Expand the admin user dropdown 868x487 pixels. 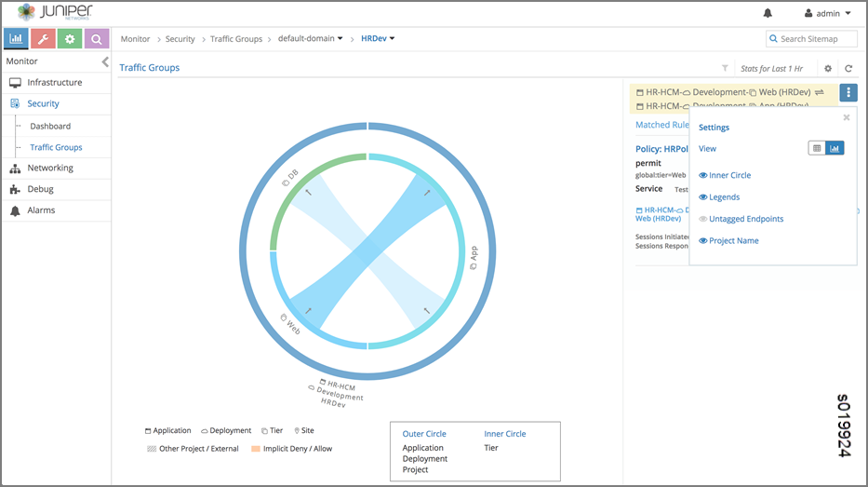pyautogui.click(x=827, y=14)
